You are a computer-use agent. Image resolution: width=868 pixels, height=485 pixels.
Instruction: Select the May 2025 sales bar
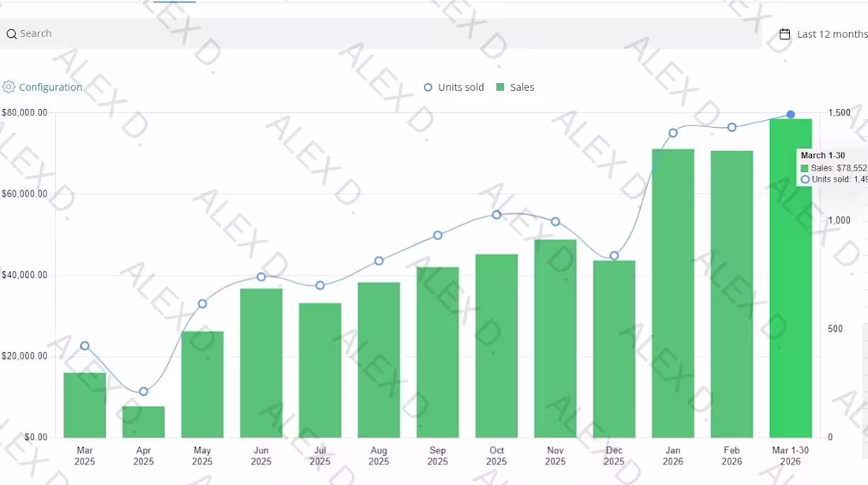(202, 384)
